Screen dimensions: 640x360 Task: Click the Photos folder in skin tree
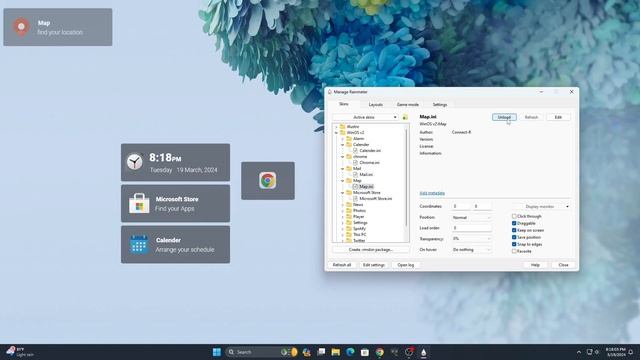tap(359, 211)
